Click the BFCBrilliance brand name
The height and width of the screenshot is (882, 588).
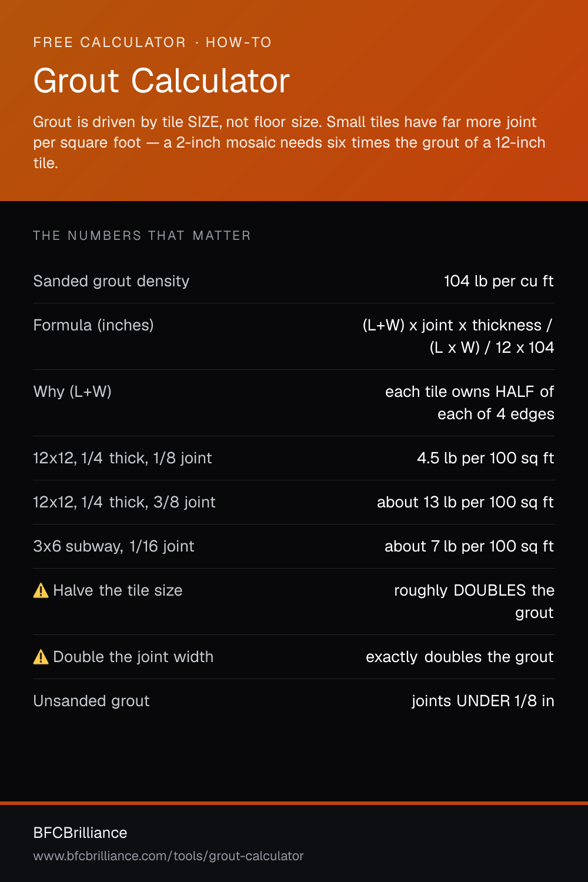[80, 833]
